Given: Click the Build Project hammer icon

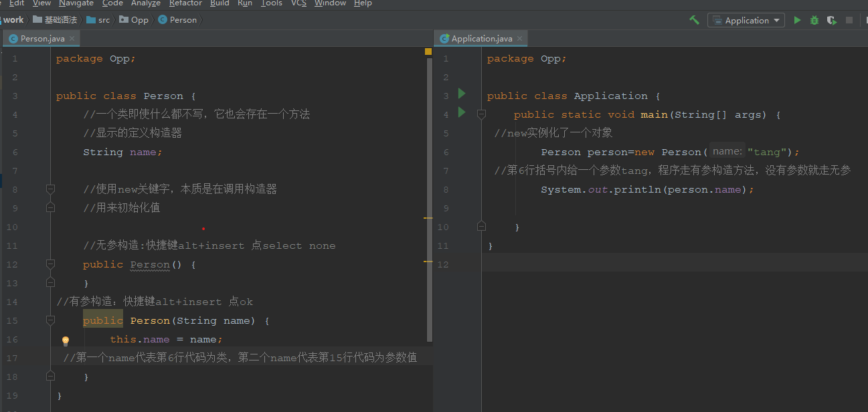Looking at the screenshot, I should 695,20.
